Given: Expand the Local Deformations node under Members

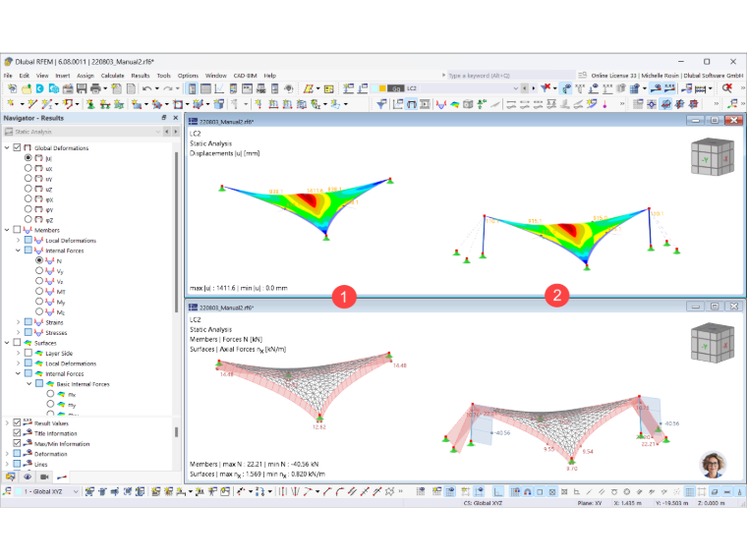Looking at the screenshot, I should tap(18, 240).
